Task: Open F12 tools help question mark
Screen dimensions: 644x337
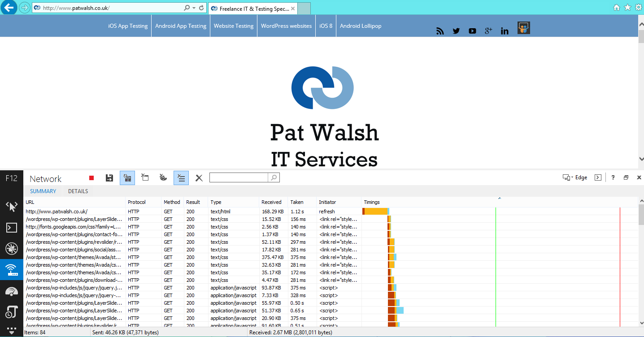Action: 613,177
